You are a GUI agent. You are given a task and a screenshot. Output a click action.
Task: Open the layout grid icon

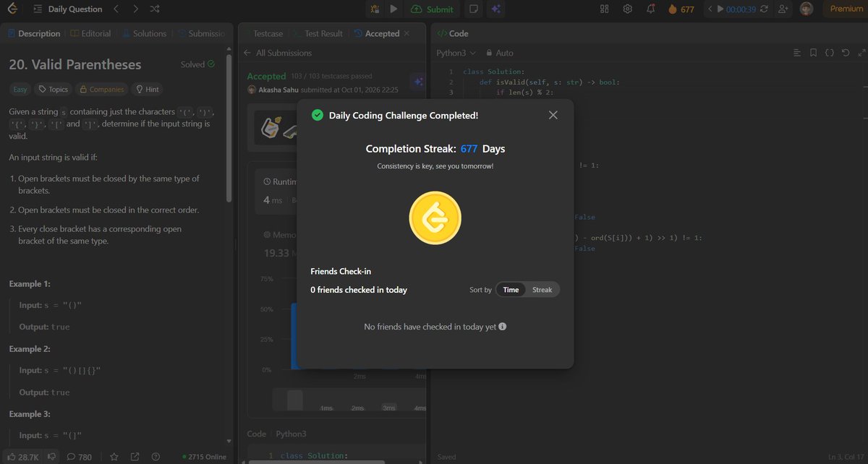tap(605, 9)
